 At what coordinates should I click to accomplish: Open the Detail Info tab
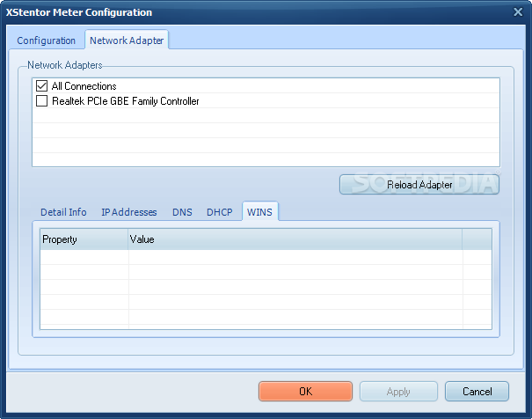coord(63,212)
